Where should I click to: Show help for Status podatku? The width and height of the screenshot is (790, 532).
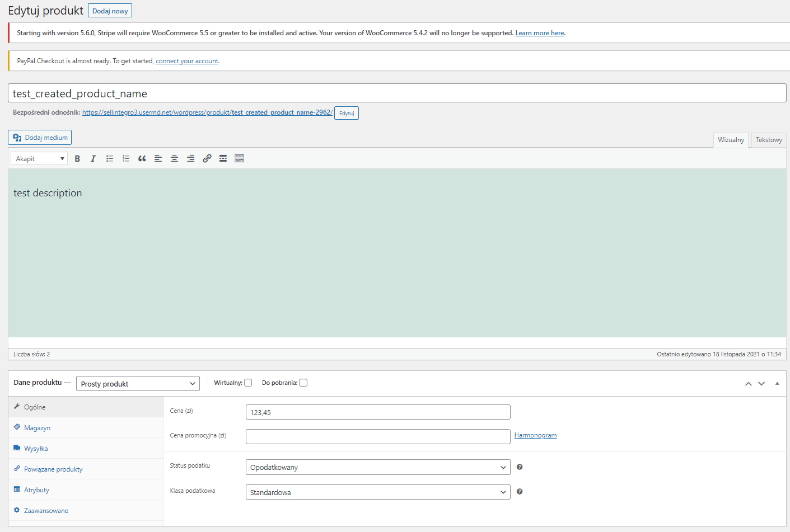tap(520, 467)
